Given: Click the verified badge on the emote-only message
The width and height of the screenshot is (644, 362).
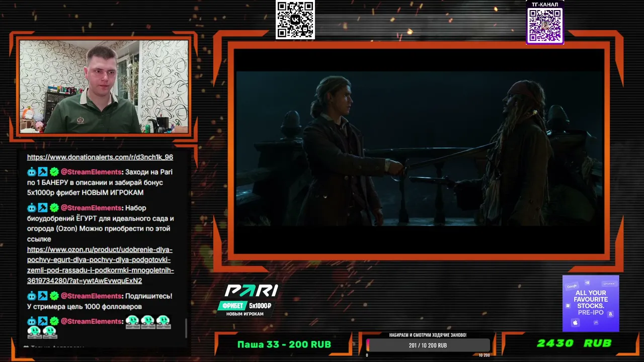Looking at the screenshot, I should pyautogui.click(x=54, y=321).
